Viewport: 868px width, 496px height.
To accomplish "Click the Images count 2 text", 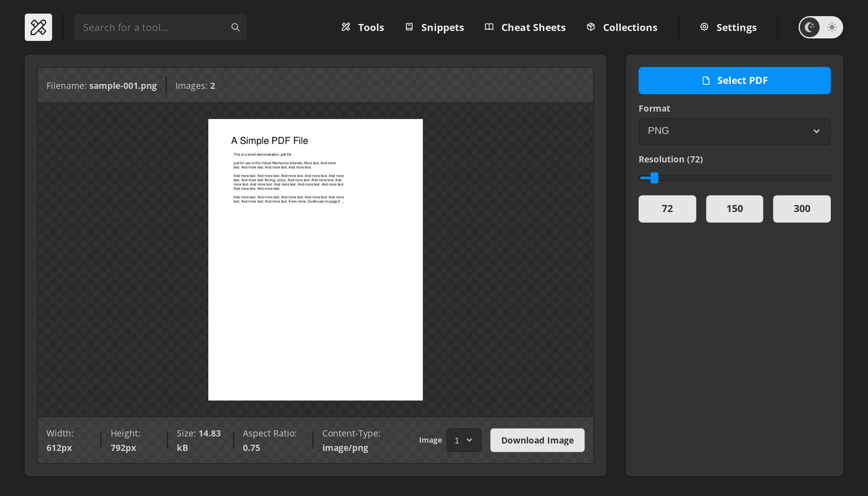I will [x=195, y=86].
